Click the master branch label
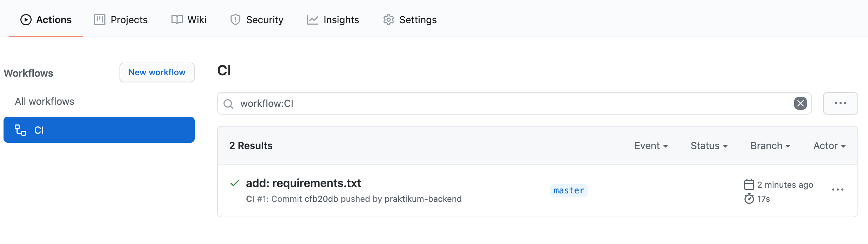 [x=569, y=191]
